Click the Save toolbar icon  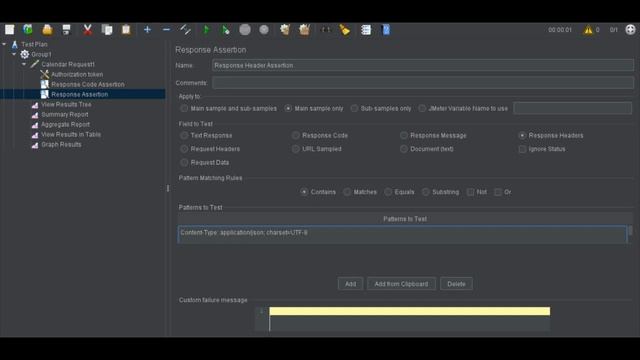[x=66, y=29]
